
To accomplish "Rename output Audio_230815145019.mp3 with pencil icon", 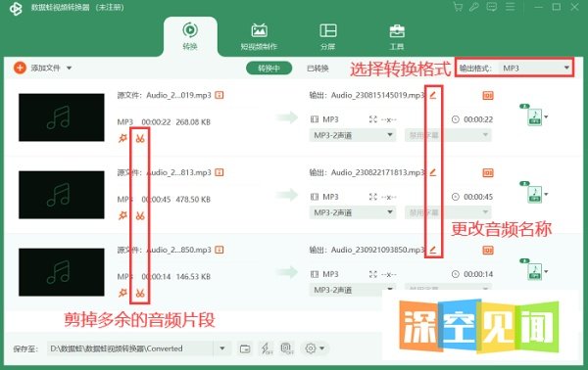I will tap(433, 95).
